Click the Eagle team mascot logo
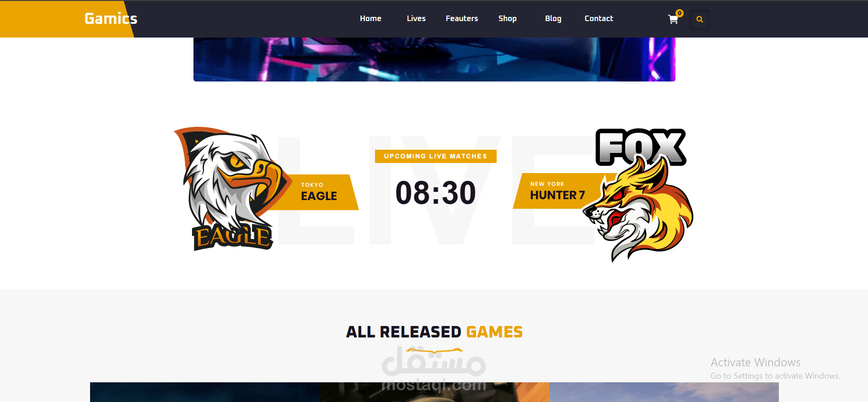This screenshot has height=402, width=868. tap(231, 188)
